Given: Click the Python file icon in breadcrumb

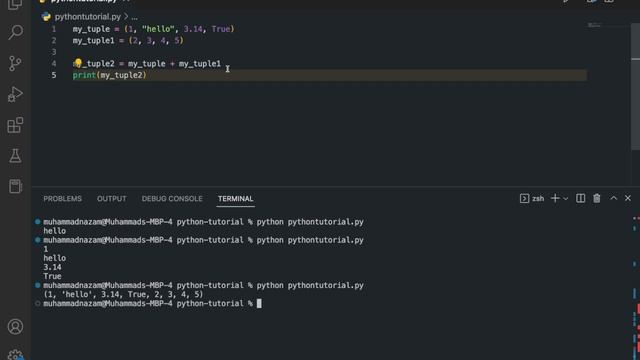Looking at the screenshot, I should point(46,17).
